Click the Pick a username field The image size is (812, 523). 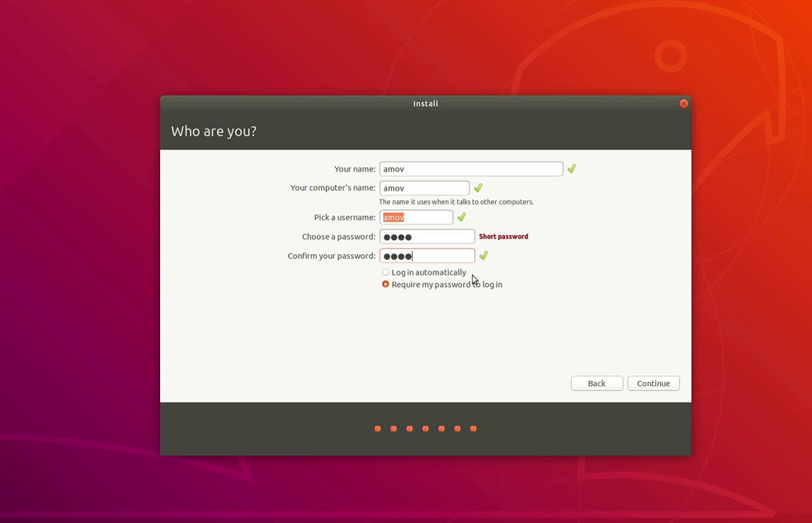(x=416, y=218)
